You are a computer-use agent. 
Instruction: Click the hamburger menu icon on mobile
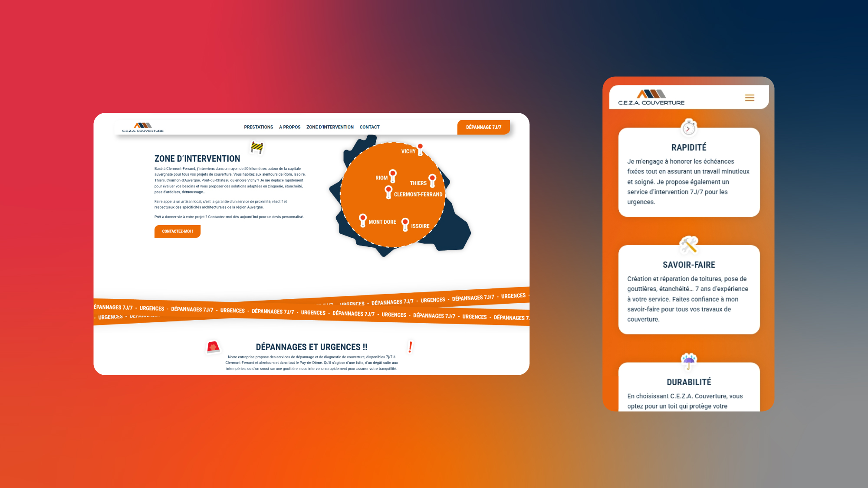(750, 98)
